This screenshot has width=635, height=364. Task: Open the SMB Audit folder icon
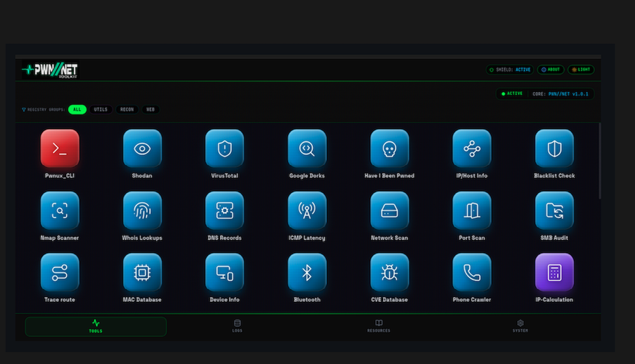(554, 211)
